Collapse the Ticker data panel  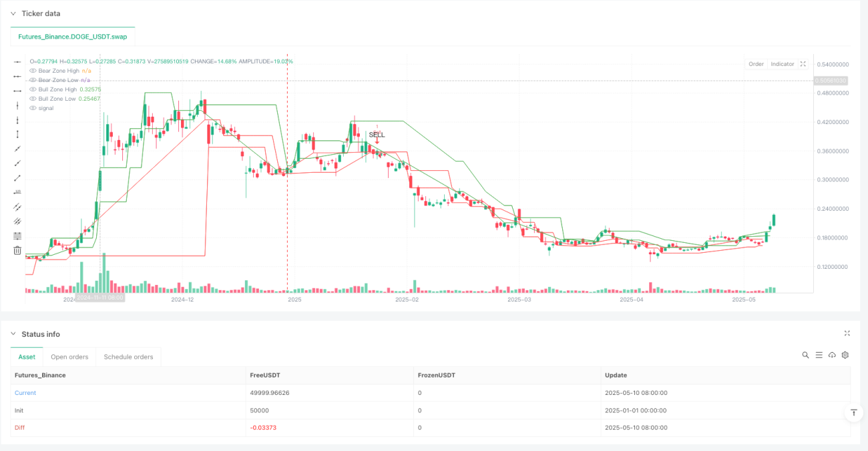(x=13, y=13)
